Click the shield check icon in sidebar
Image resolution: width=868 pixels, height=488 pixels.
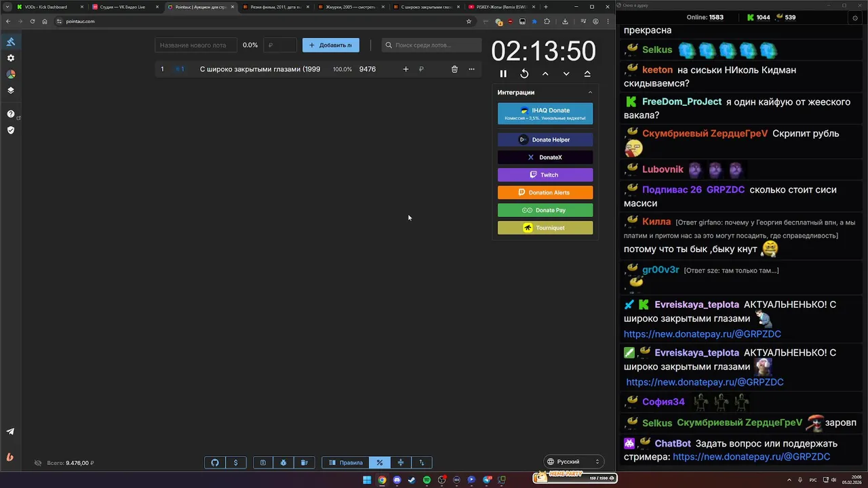coord(11,130)
